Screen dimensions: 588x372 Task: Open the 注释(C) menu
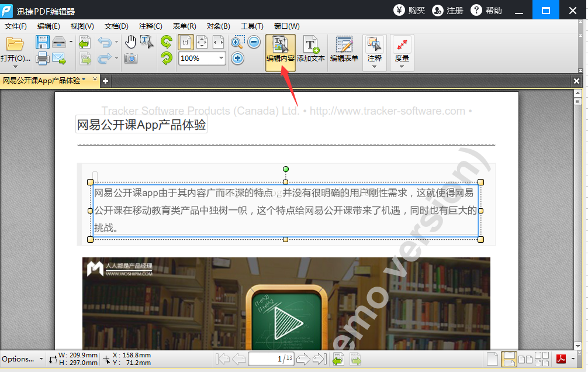(150, 26)
